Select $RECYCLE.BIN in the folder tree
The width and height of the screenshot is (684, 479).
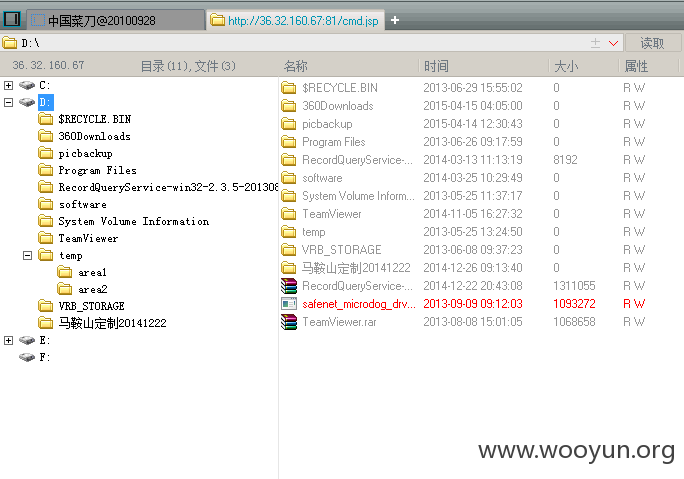pyautogui.click(x=94, y=119)
